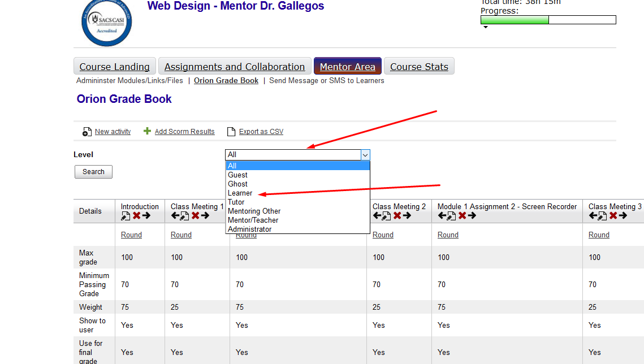
Task: Click the edit icon under Introduction column
Action: [x=126, y=216]
